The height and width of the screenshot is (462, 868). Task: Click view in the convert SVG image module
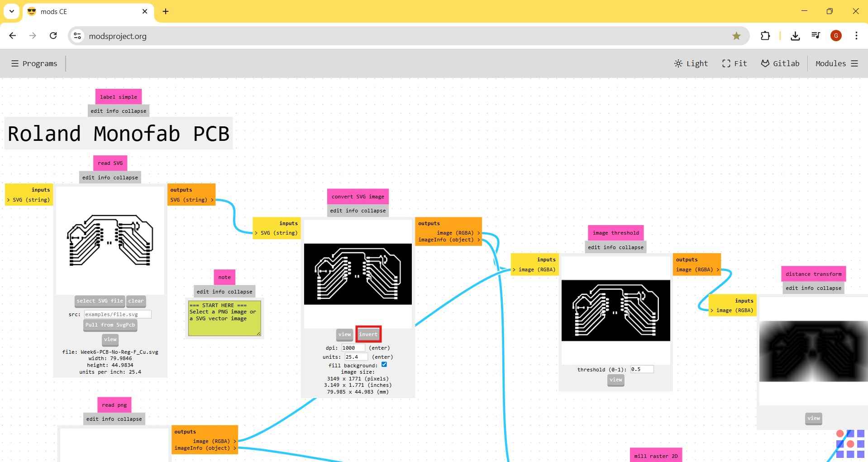click(344, 335)
